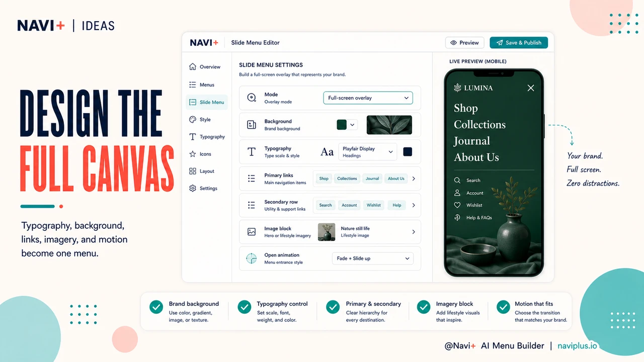Open the Settings gear icon

tap(192, 189)
